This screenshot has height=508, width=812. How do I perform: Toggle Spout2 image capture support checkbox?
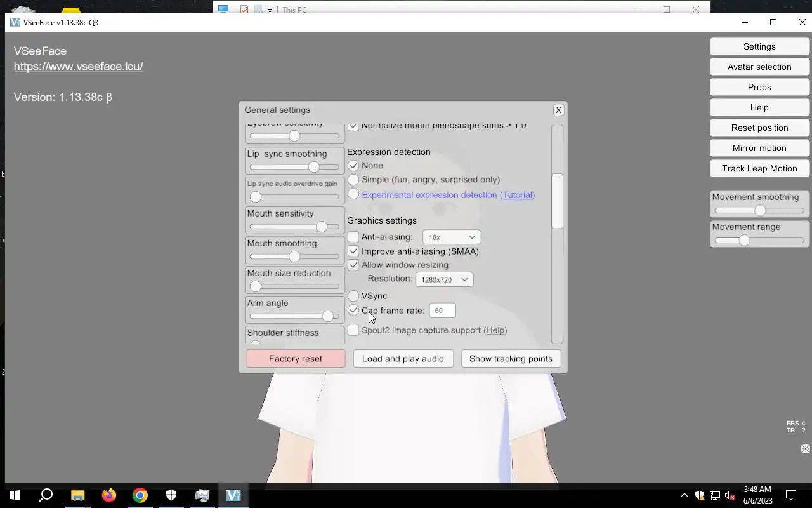353,330
